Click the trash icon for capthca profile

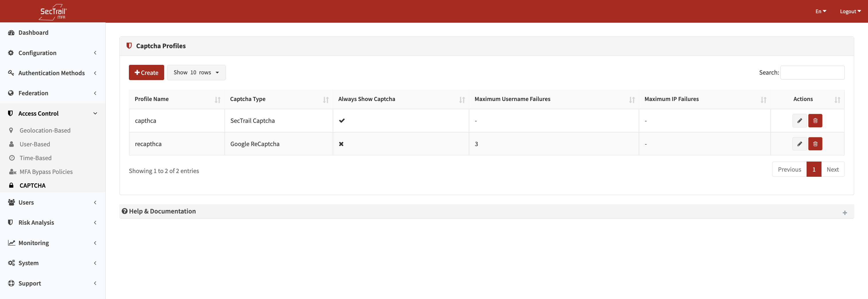(x=815, y=121)
